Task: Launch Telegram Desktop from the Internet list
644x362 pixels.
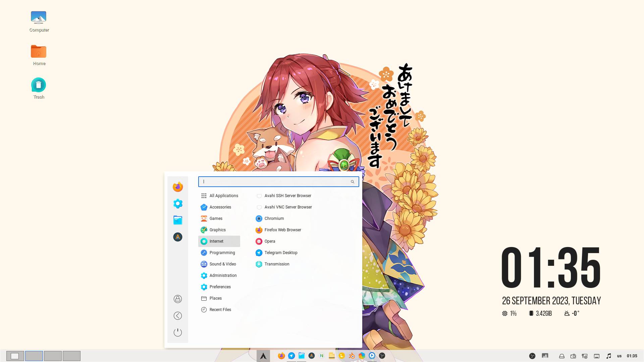Action: tap(281, 253)
